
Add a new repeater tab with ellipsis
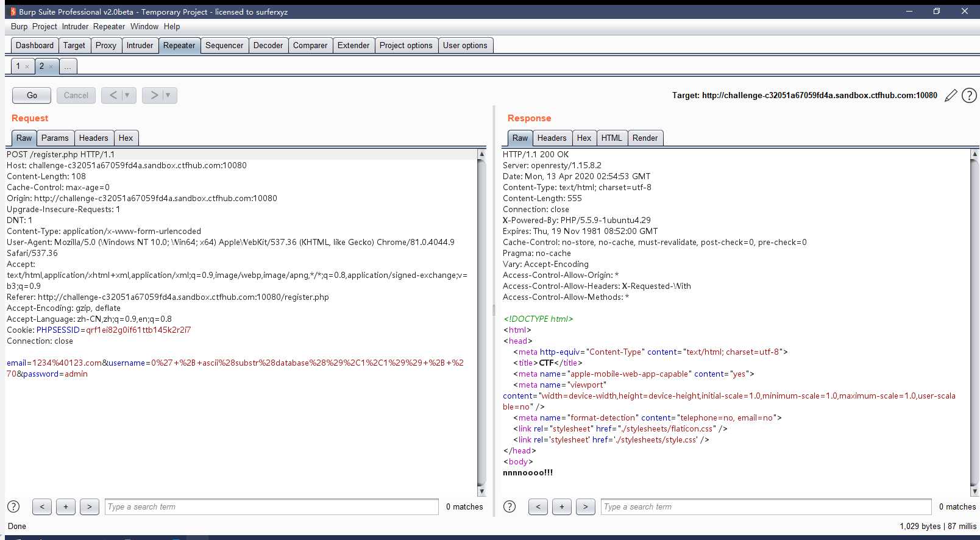click(x=68, y=66)
